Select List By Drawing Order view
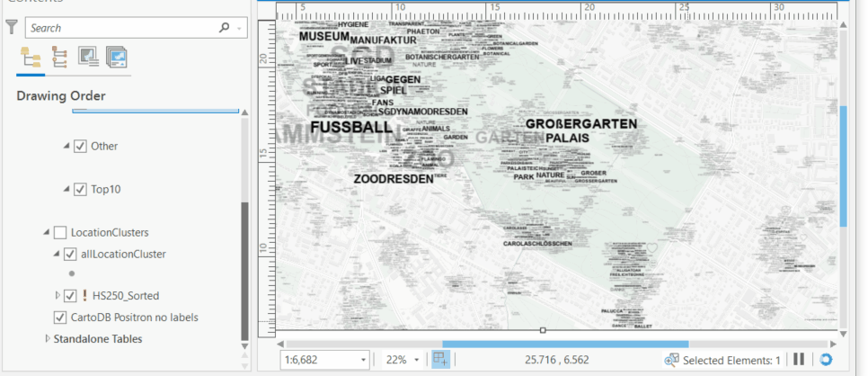The image size is (868, 376). [31, 58]
